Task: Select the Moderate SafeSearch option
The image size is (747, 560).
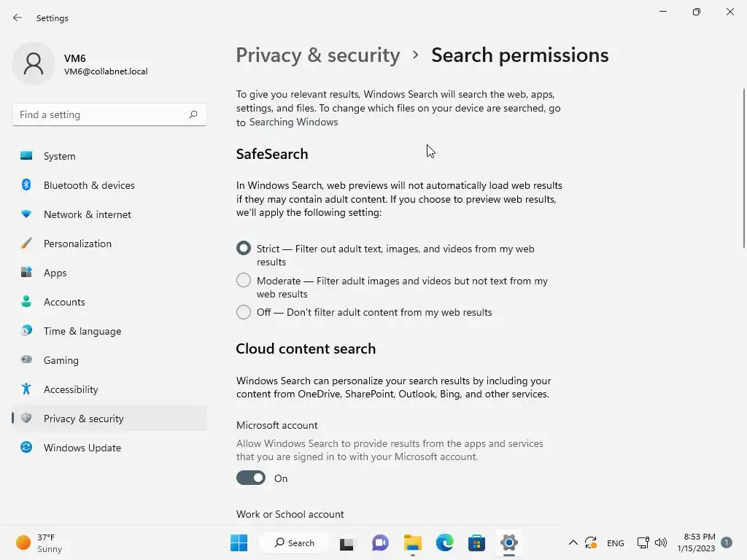Action: (x=244, y=281)
